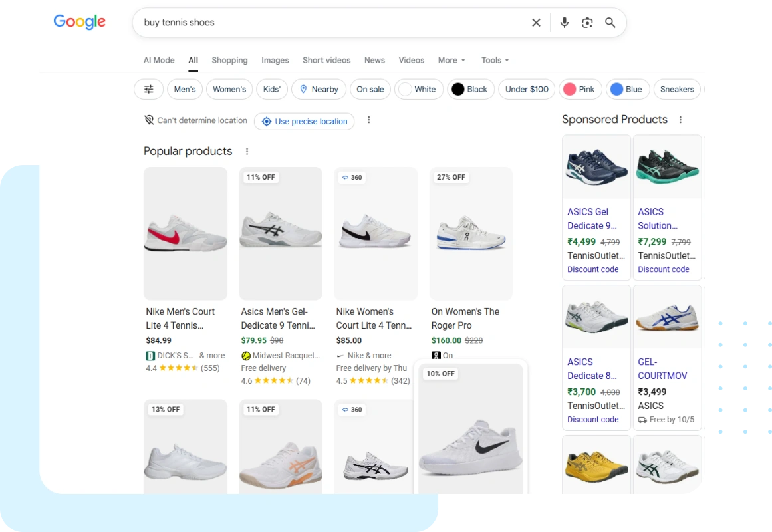Select the White color filter chip

click(419, 89)
